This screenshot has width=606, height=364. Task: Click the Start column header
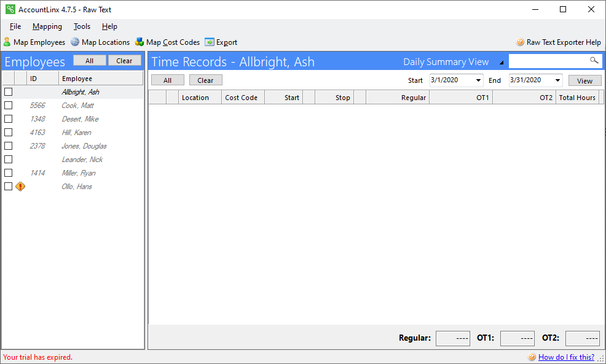(284, 98)
